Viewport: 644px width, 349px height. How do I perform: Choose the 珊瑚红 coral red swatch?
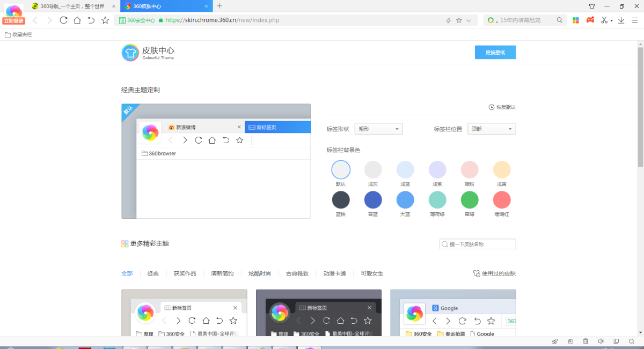[x=502, y=200]
